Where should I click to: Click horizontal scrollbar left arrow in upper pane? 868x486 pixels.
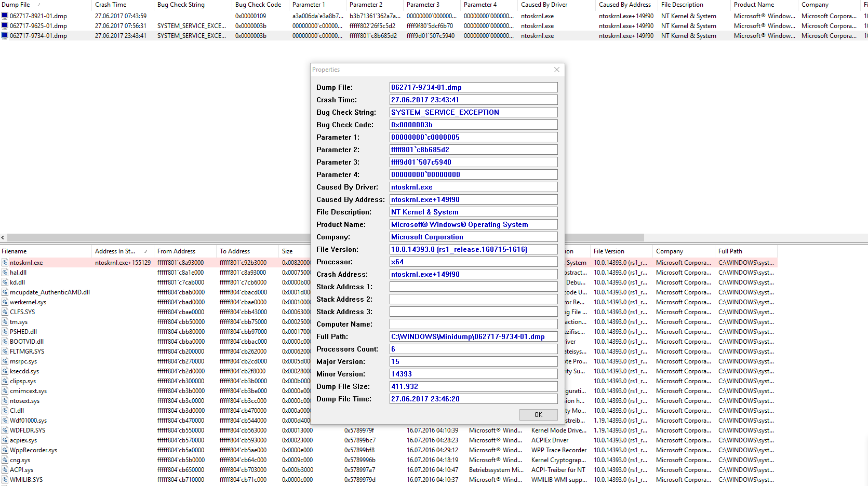tap(3, 237)
